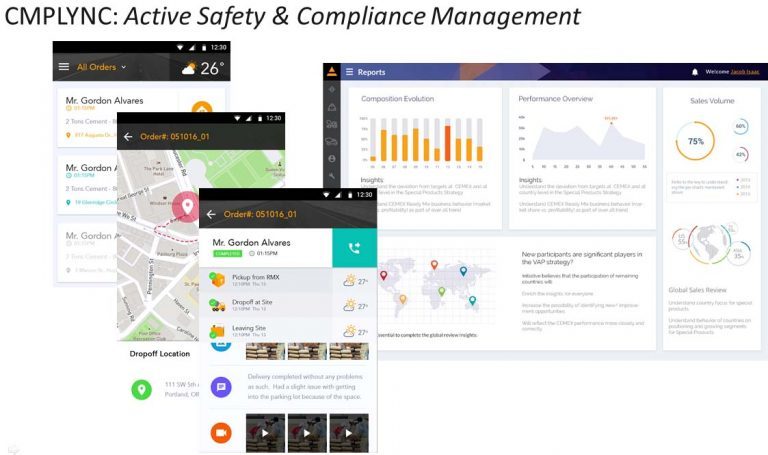
Task: Tap the Leaving Site icon
Action: [x=216, y=331]
